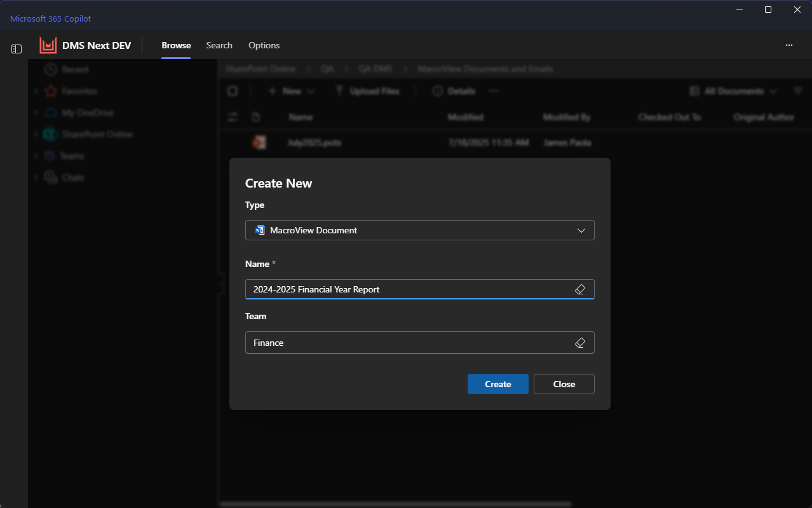This screenshot has height=508, width=812.
Task: Open the more options ellipsis menu
Action: 789,45
